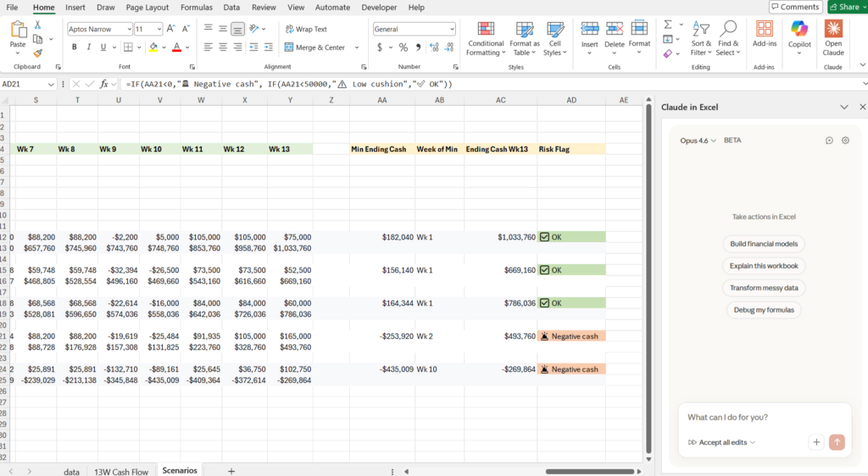Open Find & Select menu

point(728,39)
